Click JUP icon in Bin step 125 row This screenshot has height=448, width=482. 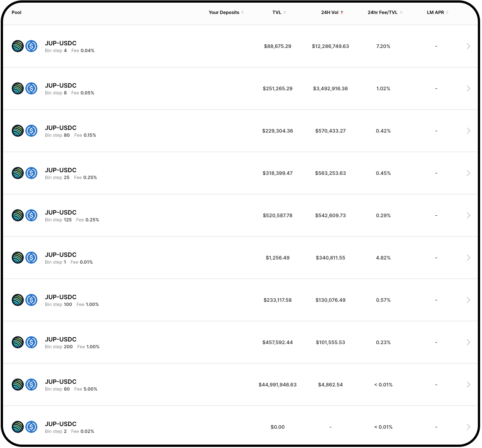18,215
